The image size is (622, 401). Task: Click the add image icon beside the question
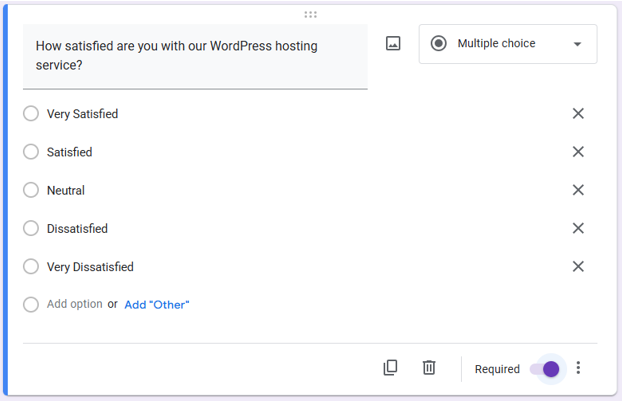point(393,43)
